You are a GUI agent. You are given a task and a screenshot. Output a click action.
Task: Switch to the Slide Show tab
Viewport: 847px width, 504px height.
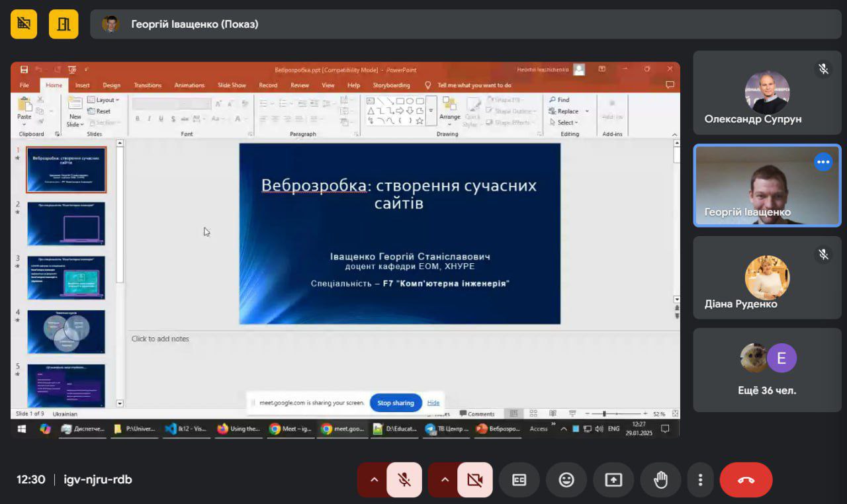tap(232, 85)
